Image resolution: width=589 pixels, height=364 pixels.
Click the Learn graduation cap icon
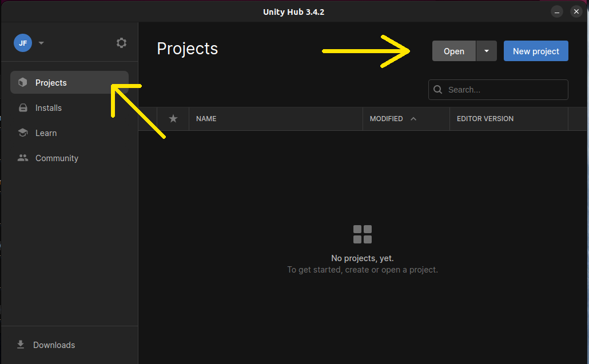point(23,133)
